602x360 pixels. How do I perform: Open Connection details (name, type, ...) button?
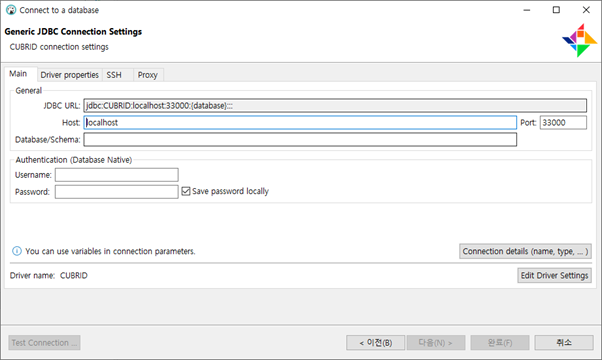(x=525, y=251)
